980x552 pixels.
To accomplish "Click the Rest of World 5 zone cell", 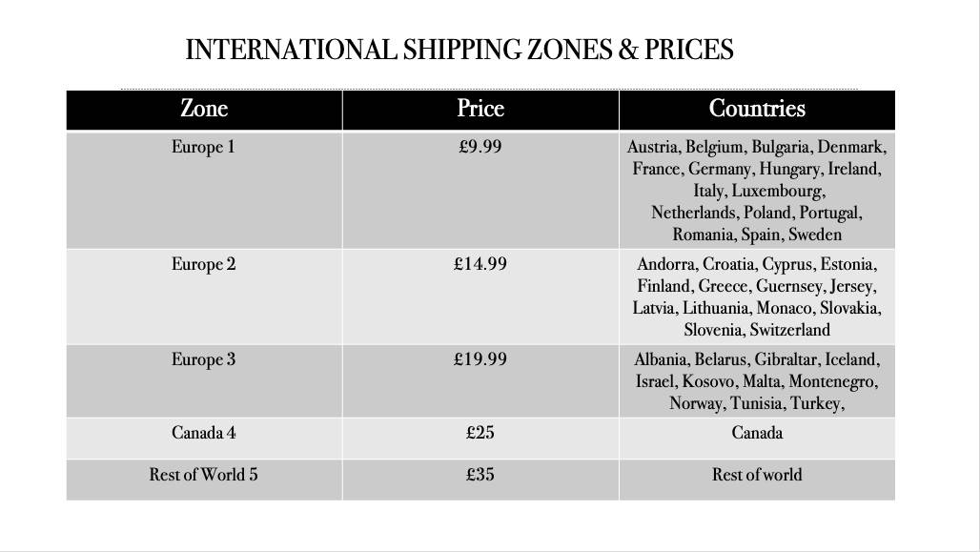I will click(204, 480).
